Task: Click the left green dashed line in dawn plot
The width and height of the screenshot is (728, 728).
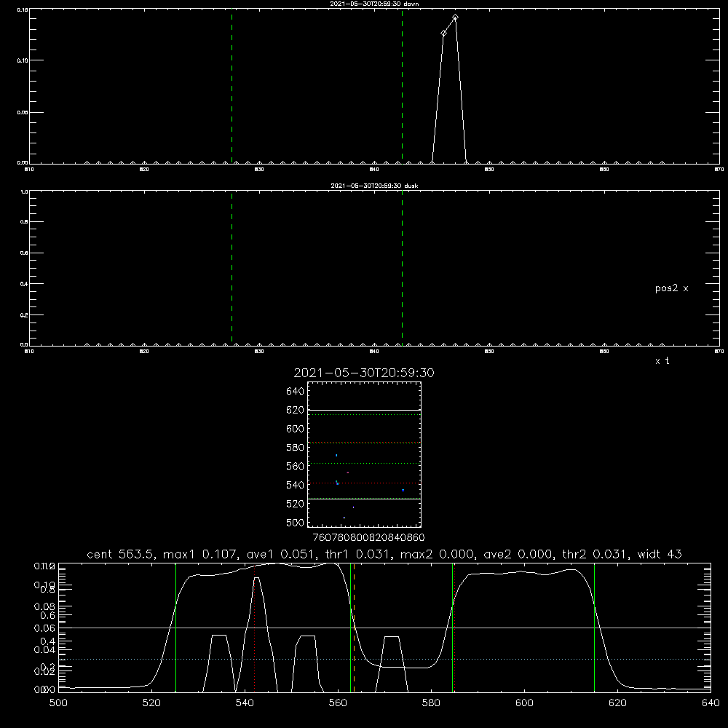Action: 232,86
